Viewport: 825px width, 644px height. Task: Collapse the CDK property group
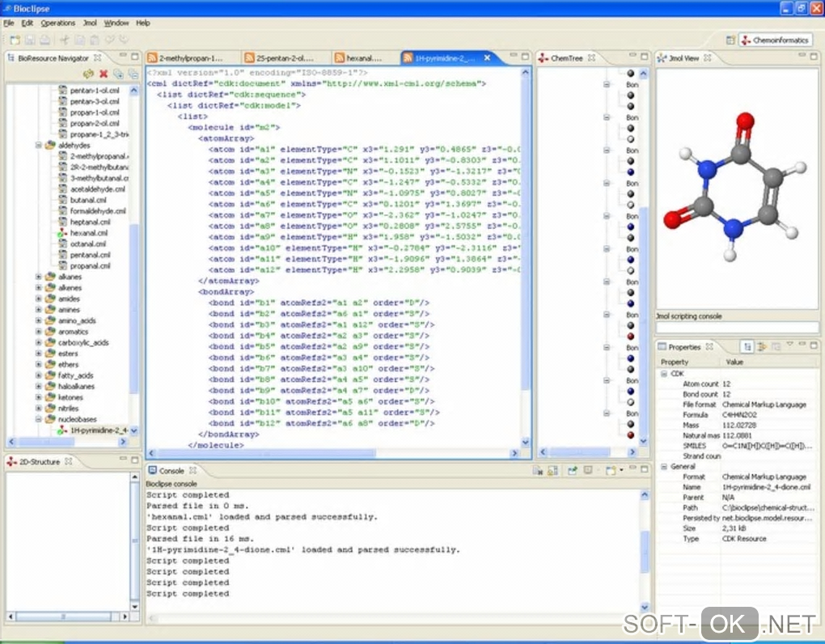tap(663, 374)
